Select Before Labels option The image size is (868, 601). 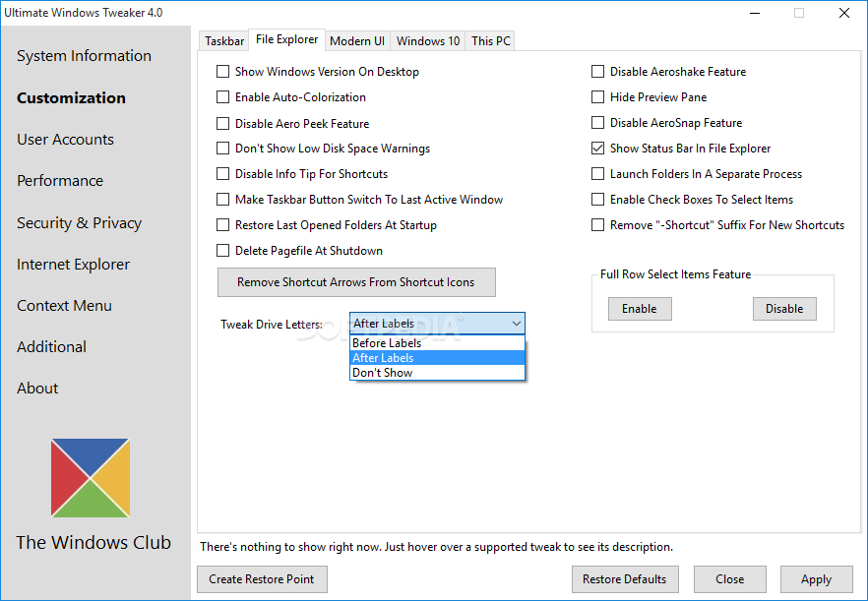(x=437, y=343)
